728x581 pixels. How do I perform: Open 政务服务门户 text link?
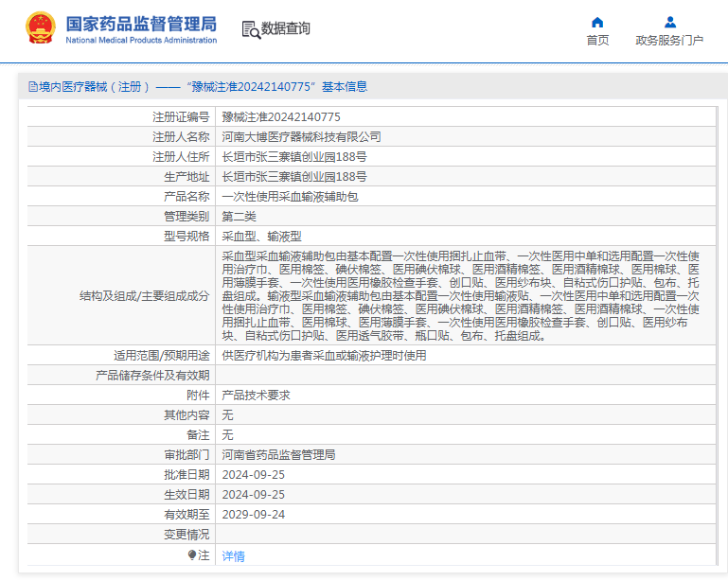tap(669, 41)
